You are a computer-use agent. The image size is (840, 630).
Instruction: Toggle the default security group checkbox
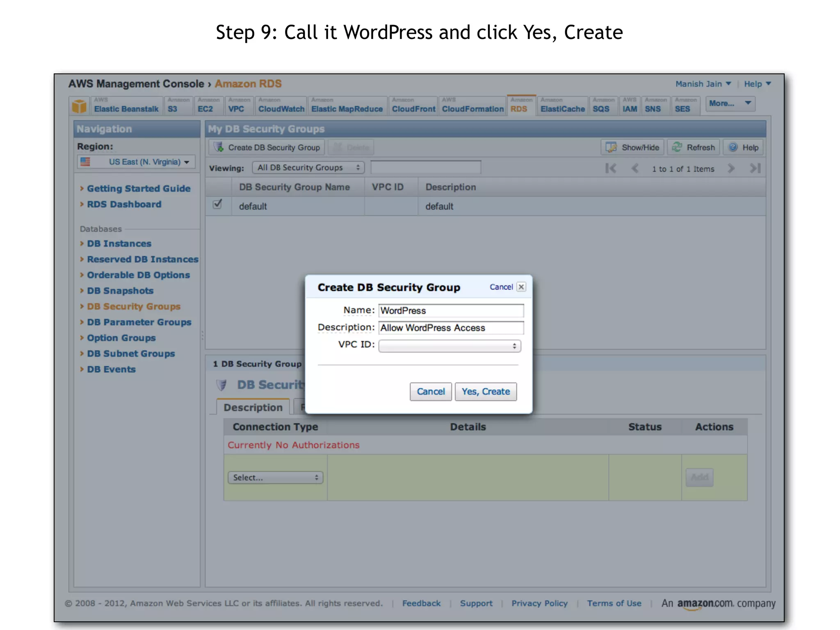click(x=217, y=204)
